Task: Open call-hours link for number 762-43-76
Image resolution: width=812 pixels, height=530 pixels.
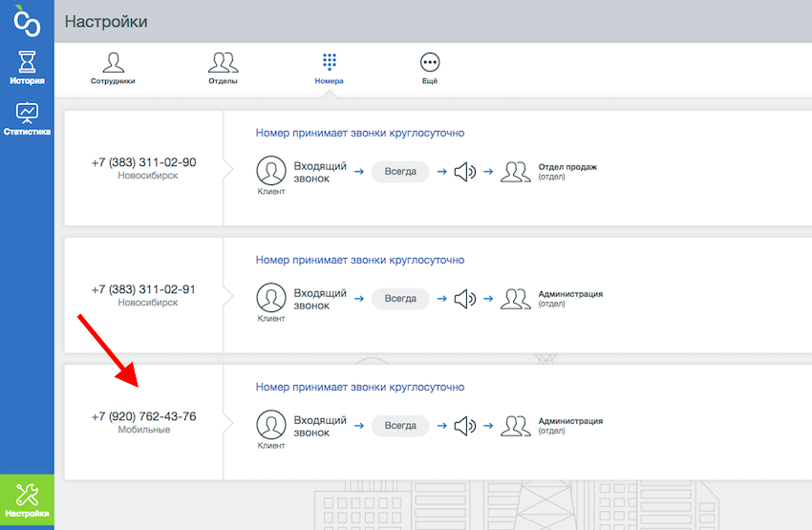Action: (360, 387)
